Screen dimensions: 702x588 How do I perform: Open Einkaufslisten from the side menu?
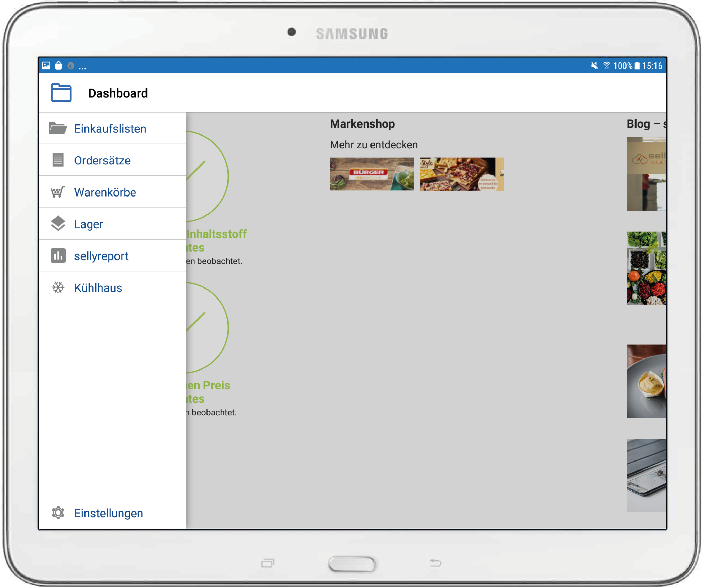tap(110, 129)
